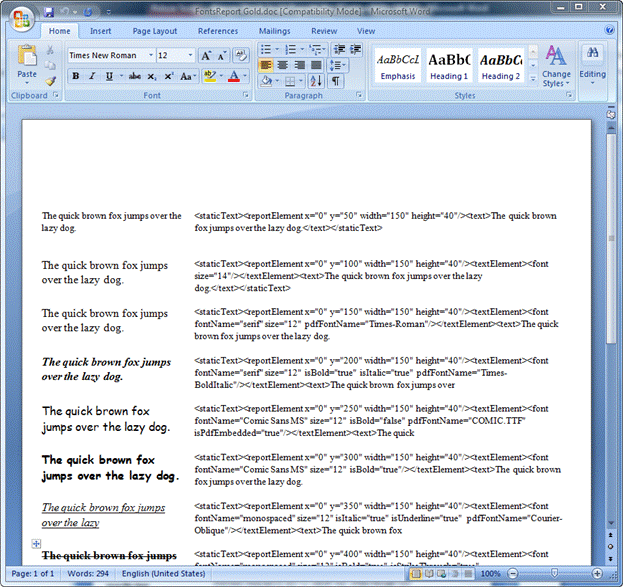623x587 pixels.
Task: Toggle Show/Hide paragraph marks
Action: click(336, 81)
